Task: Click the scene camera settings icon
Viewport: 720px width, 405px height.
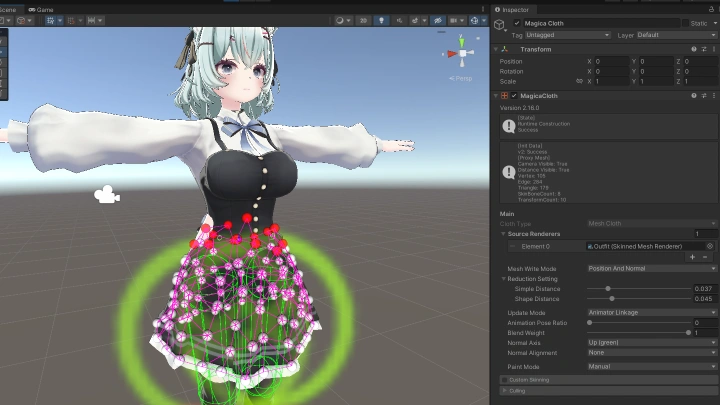Action: pyautogui.click(x=456, y=20)
